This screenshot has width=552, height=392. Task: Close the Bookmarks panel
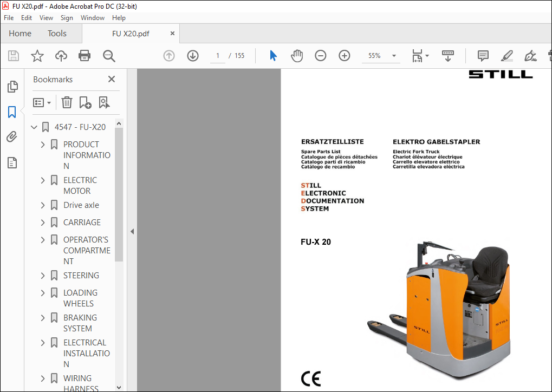point(112,79)
